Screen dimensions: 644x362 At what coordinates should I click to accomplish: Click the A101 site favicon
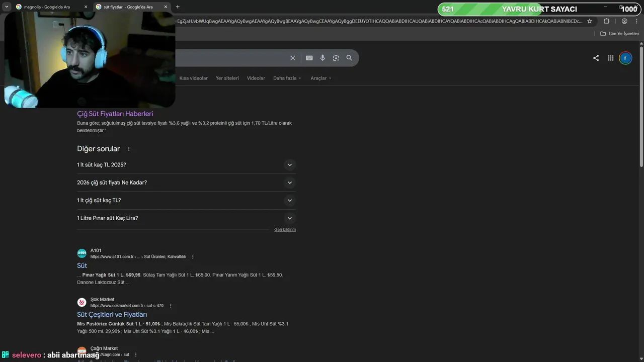tap(82, 253)
